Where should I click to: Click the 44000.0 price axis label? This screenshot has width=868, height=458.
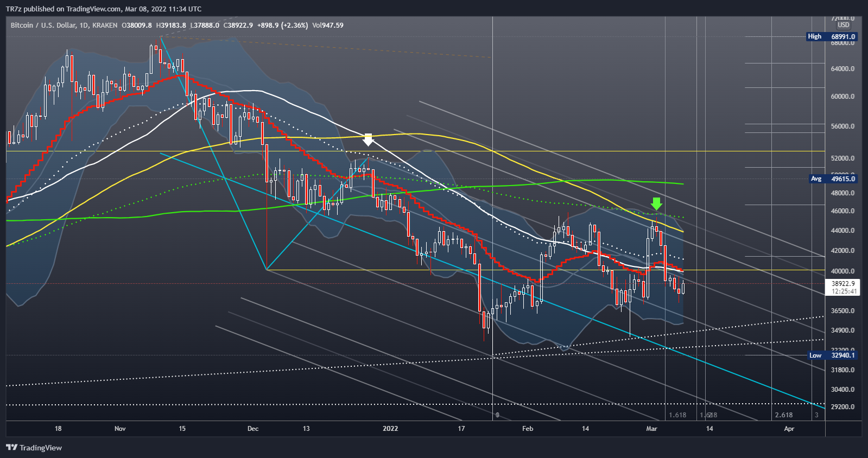[842, 231]
